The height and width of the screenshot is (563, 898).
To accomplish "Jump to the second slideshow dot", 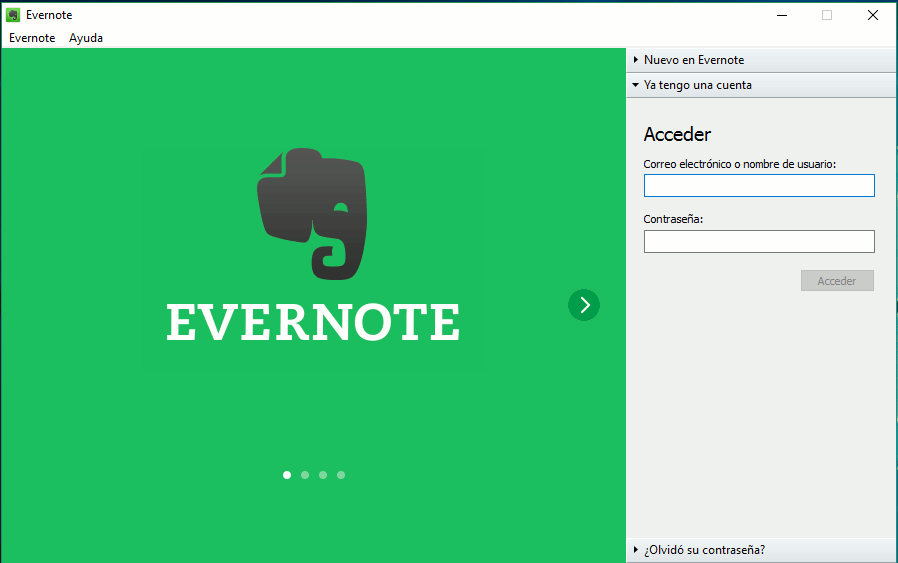I will 305,475.
